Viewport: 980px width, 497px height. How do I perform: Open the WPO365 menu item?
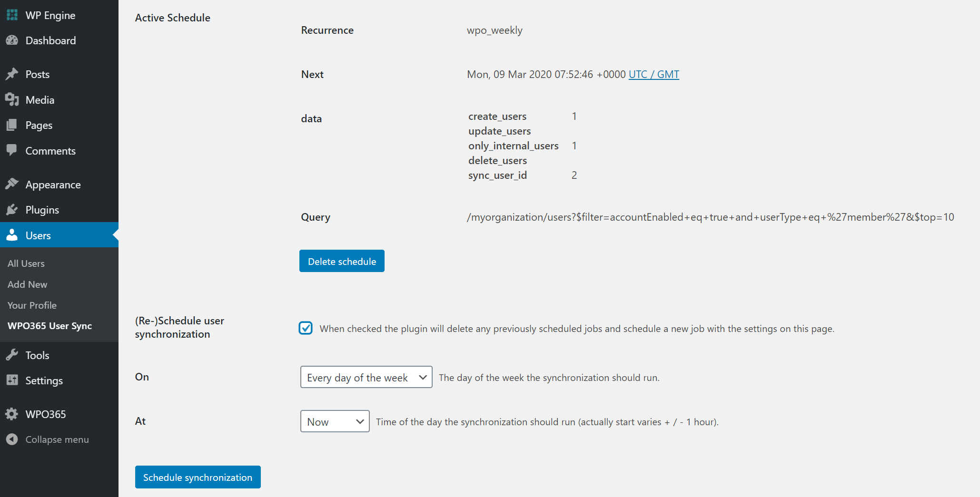pos(59,414)
